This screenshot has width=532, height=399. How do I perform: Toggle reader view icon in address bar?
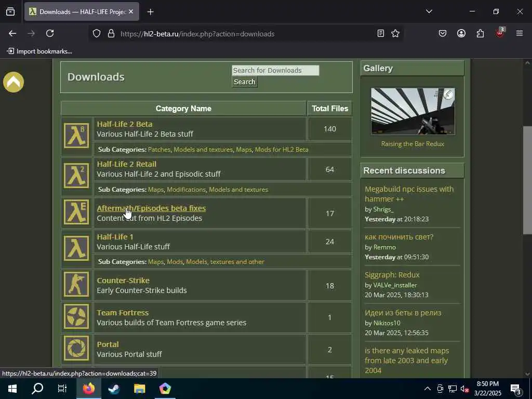click(x=381, y=33)
